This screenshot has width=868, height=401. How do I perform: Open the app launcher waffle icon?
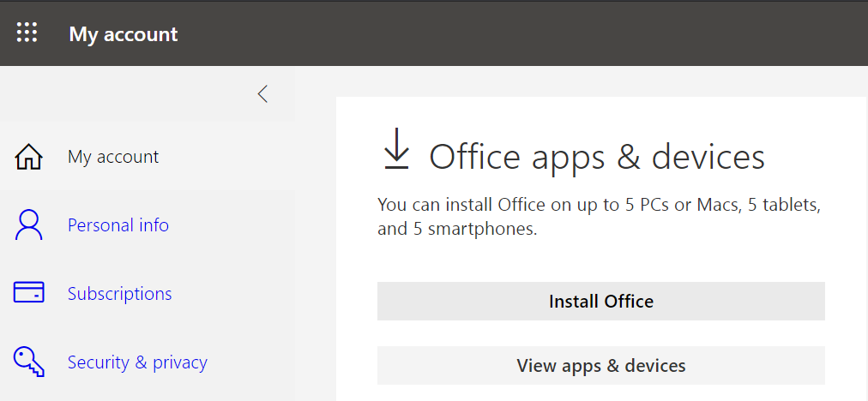point(27,33)
